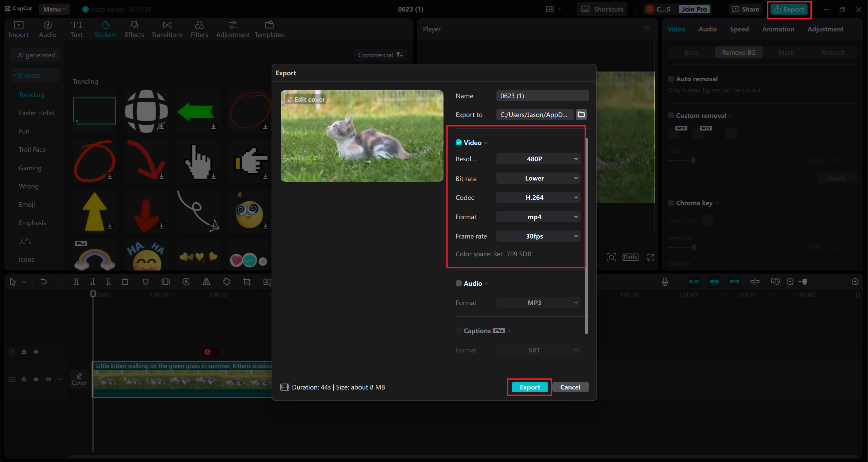Click the Crop icon in timeline toolbar
868x462 pixels.
247,282
